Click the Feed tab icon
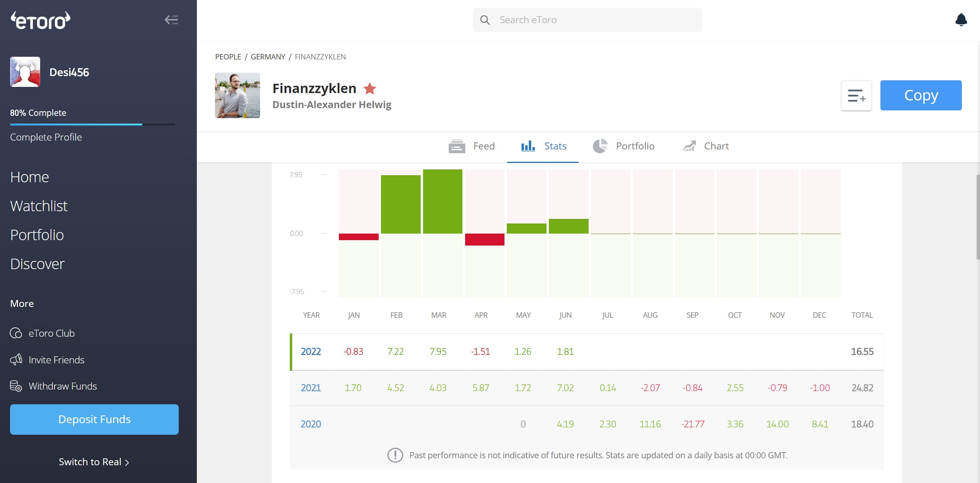This screenshot has height=483, width=980. (x=457, y=146)
